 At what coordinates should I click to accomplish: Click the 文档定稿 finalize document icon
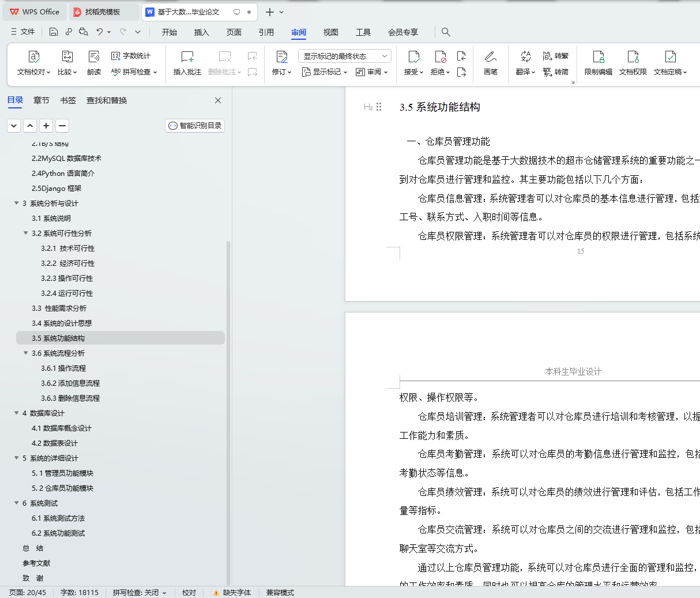(670, 57)
